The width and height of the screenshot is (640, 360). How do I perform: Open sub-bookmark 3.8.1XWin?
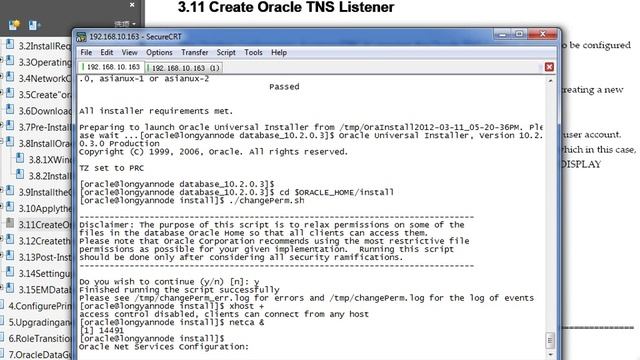pos(50,160)
